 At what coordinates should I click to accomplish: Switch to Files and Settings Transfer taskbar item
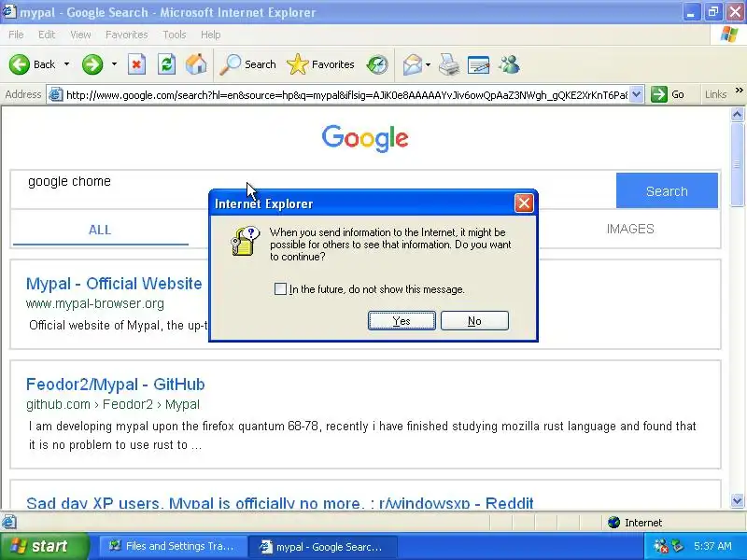click(x=174, y=546)
